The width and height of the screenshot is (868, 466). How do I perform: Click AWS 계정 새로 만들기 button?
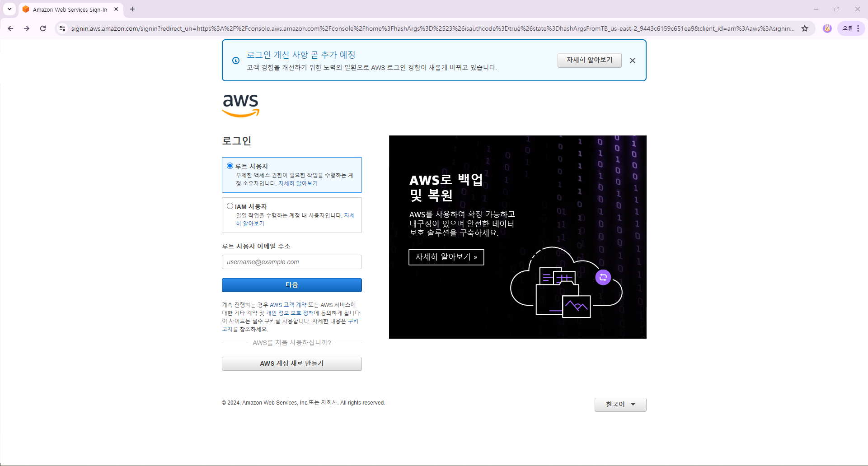292,363
